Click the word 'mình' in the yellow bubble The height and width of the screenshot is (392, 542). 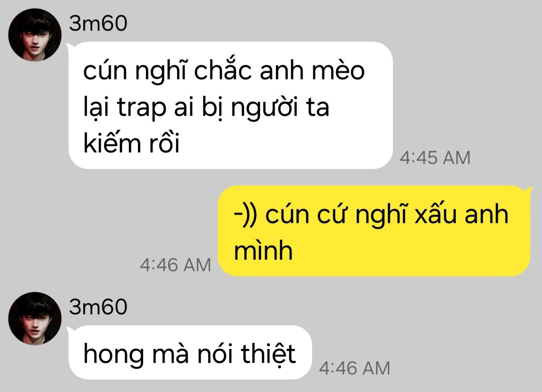263,251
